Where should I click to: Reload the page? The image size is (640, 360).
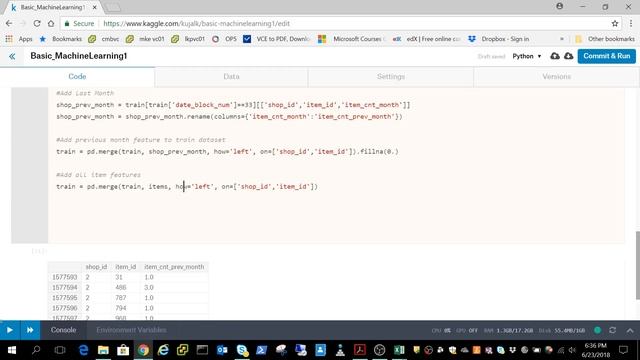(37, 24)
